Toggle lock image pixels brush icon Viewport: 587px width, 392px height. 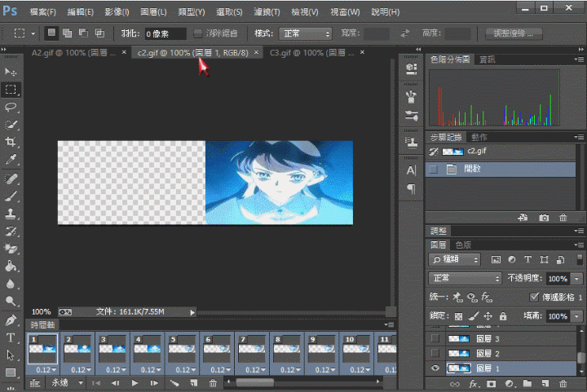(473, 316)
